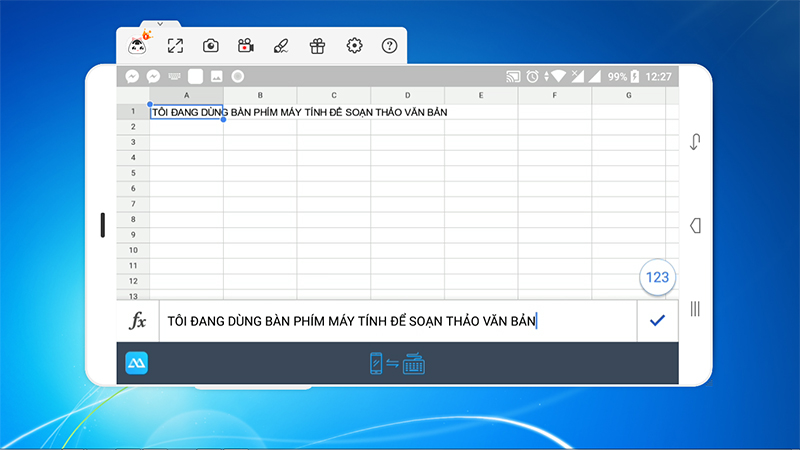Tap the second Messenger notification icon

point(153,77)
